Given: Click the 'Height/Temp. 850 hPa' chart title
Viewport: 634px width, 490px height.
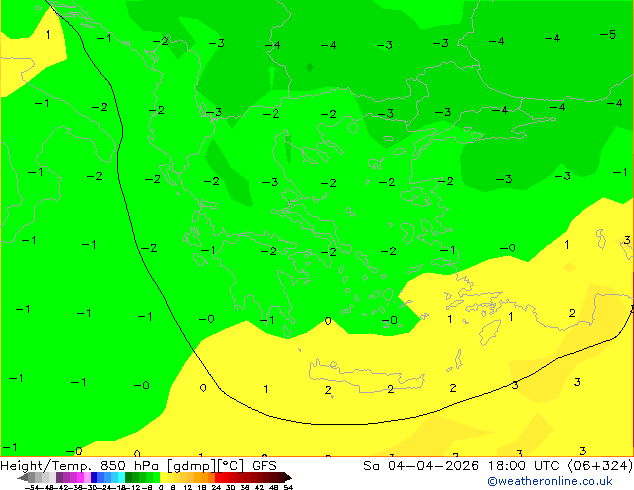Looking at the screenshot, I should (80, 466).
